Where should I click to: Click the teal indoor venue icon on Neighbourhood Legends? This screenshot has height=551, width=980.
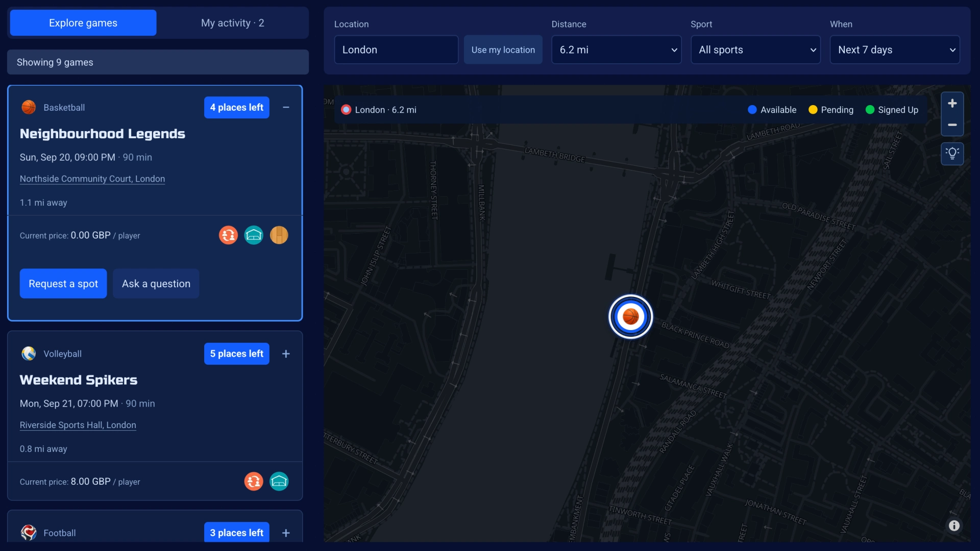[x=254, y=235]
